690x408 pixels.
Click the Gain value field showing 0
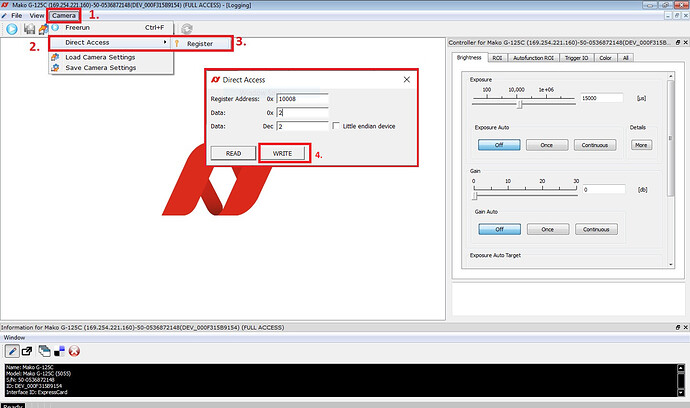[x=604, y=190]
